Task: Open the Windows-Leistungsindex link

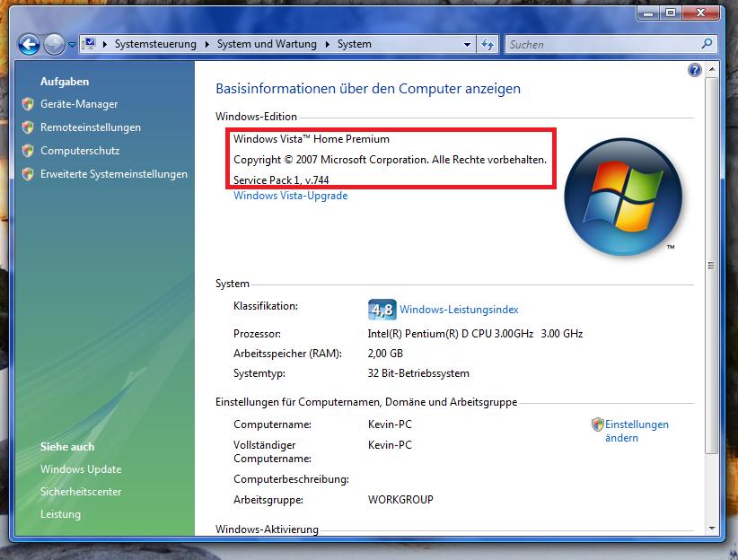Action: pyautogui.click(x=459, y=310)
